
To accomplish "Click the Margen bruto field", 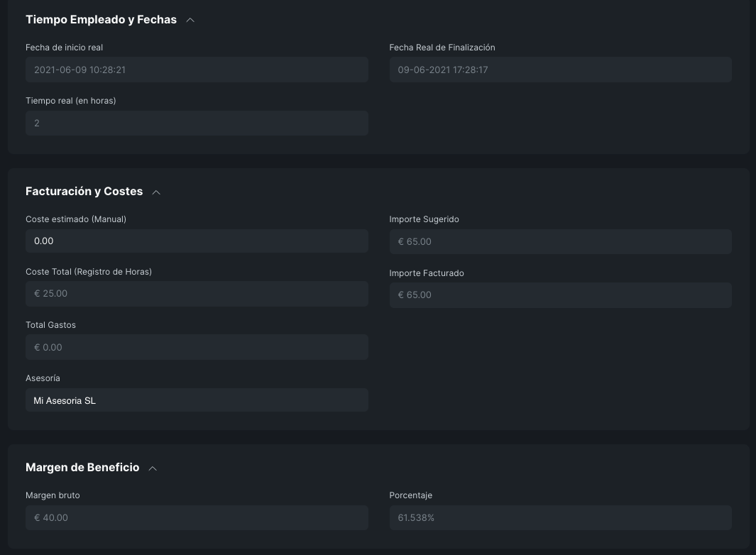I will click(197, 518).
